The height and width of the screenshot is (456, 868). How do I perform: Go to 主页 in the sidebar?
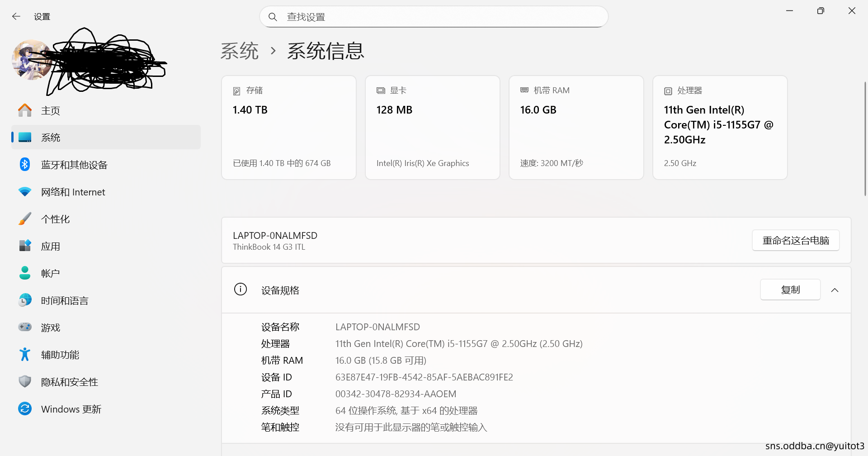pyautogui.click(x=106, y=110)
